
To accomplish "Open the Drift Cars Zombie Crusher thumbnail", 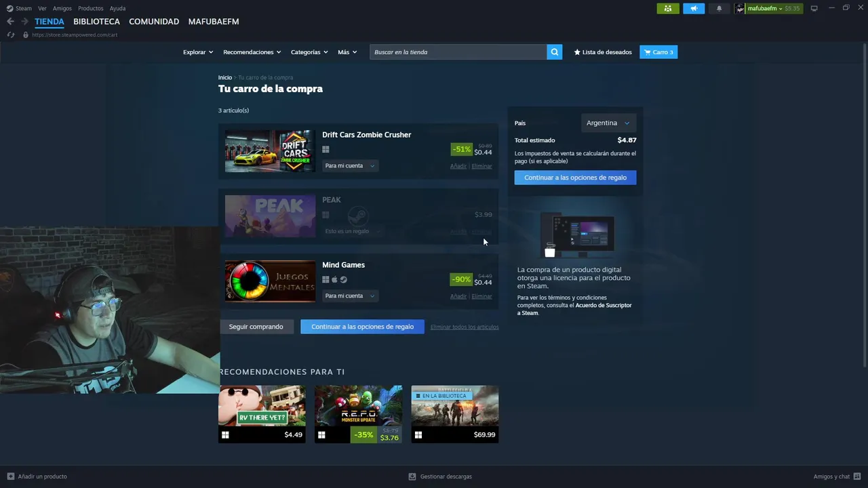I will tap(270, 151).
